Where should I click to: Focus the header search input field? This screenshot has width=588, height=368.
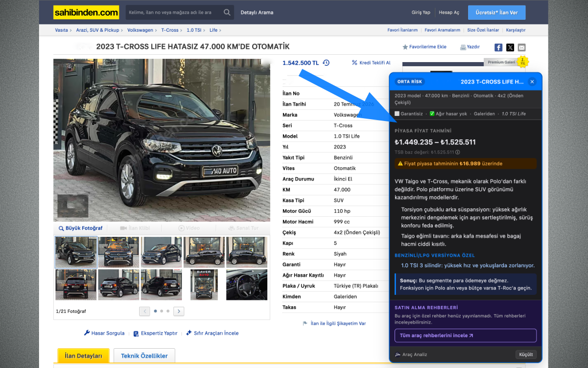pos(174,12)
